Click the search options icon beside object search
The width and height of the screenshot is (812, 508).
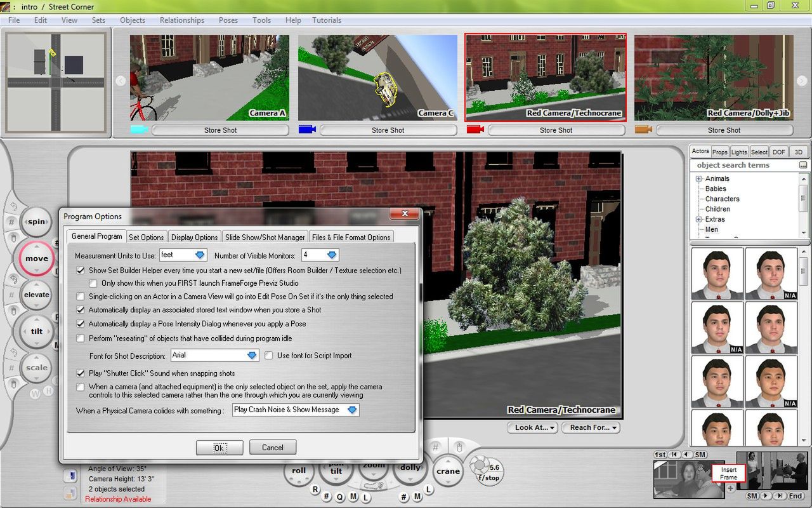point(802,165)
